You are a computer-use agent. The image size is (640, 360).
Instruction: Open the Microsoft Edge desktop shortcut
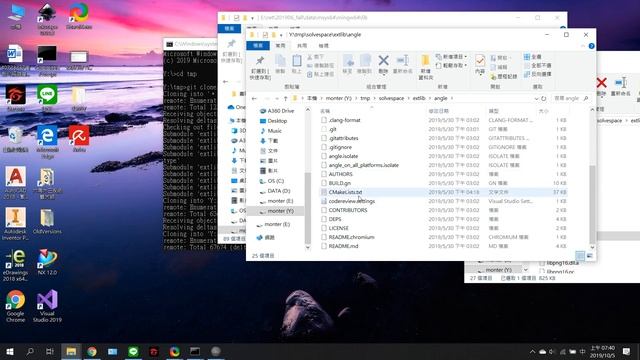(x=47, y=141)
